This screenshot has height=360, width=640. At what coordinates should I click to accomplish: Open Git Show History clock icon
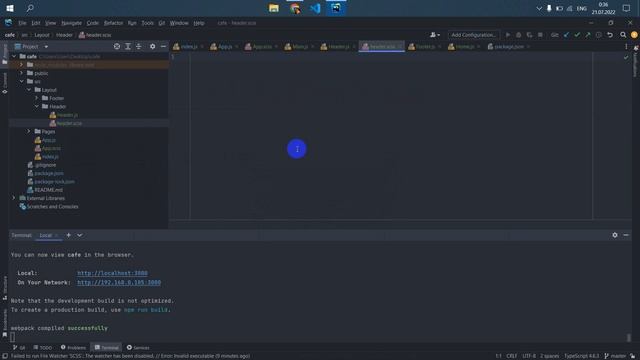[599, 35]
